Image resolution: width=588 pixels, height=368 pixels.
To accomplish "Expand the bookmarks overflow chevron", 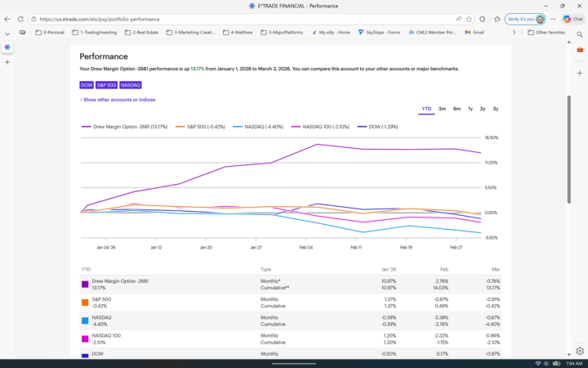I will pos(514,33).
